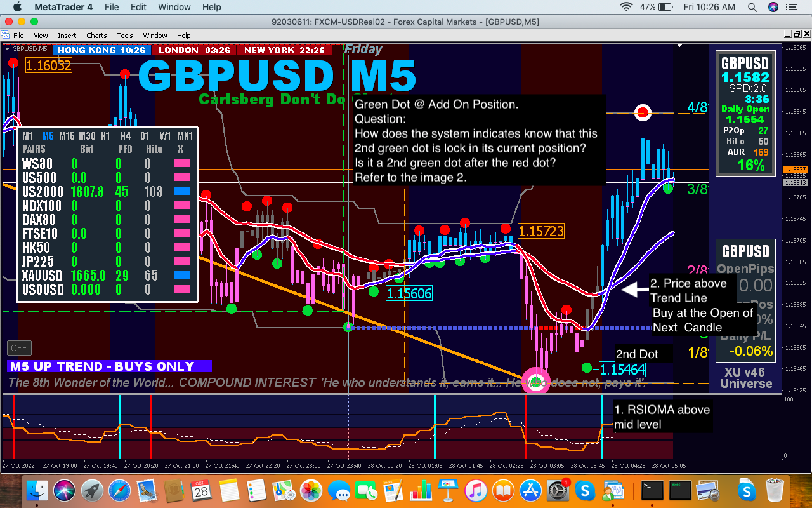Open System Preferences gear with badge
The width and height of the screenshot is (812, 508).
(x=558, y=490)
